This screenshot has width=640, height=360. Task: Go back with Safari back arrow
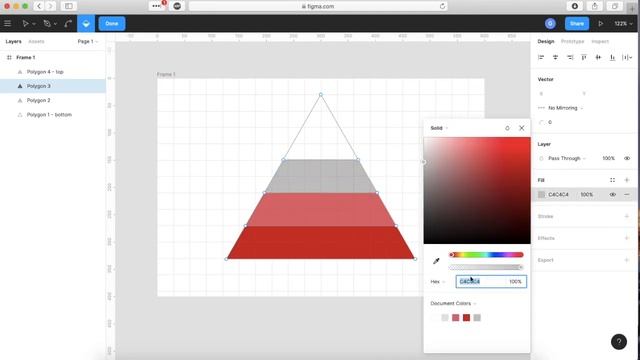(39, 6)
